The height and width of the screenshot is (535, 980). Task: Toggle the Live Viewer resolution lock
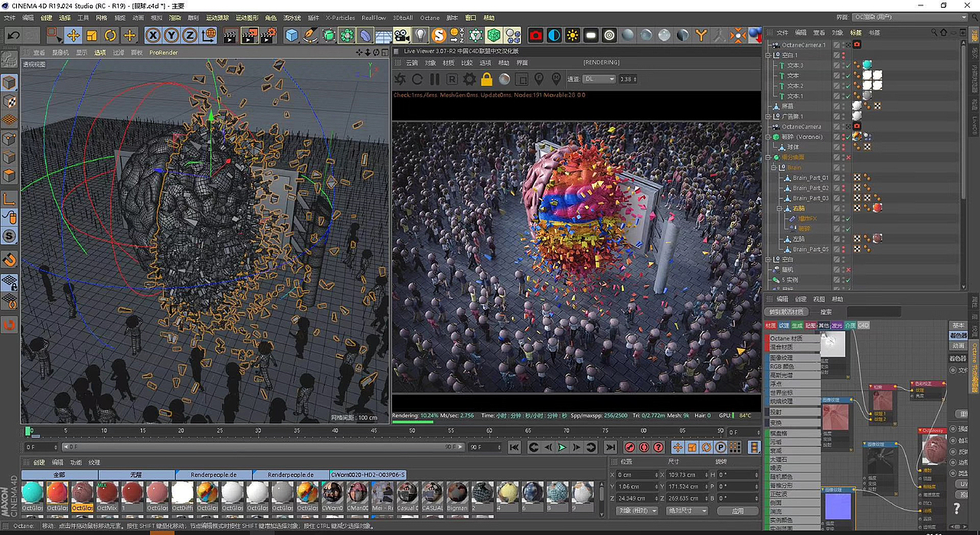coord(486,79)
